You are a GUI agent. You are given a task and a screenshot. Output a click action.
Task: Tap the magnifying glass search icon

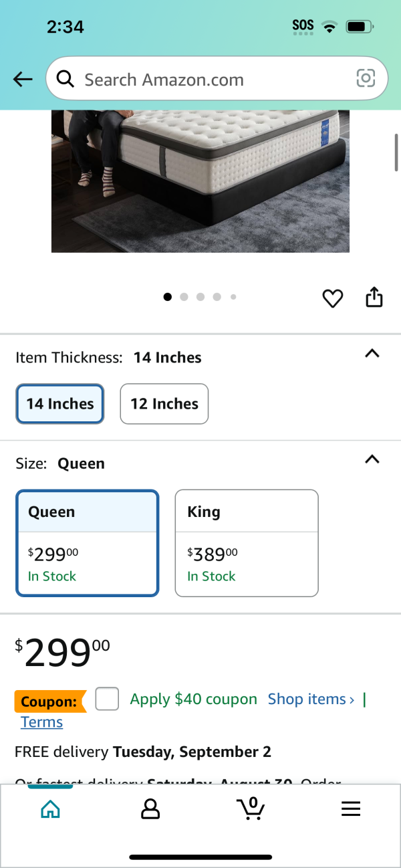pyautogui.click(x=65, y=80)
